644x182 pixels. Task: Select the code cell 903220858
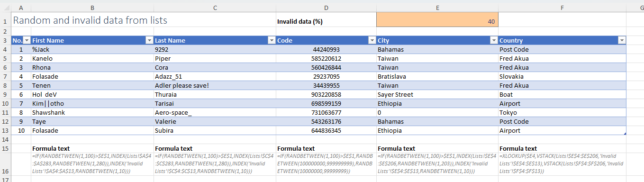[326, 95]
